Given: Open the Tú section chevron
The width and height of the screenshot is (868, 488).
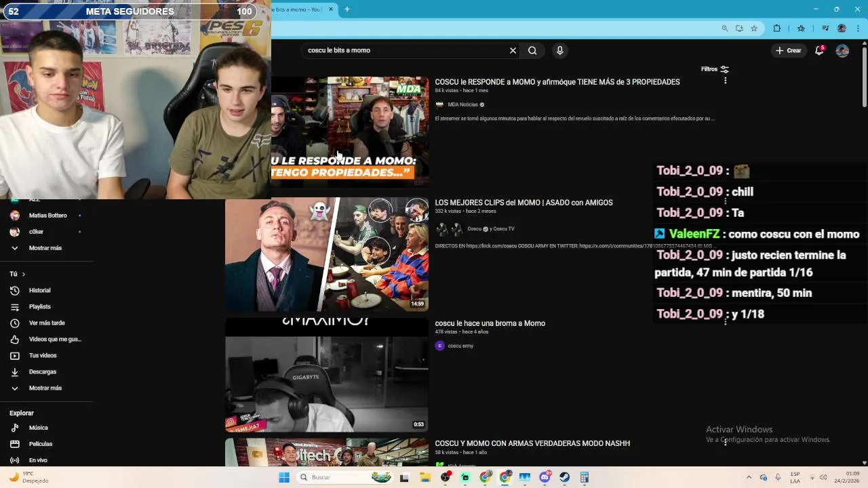Looking at the screenshot, I should click(23, 274).
